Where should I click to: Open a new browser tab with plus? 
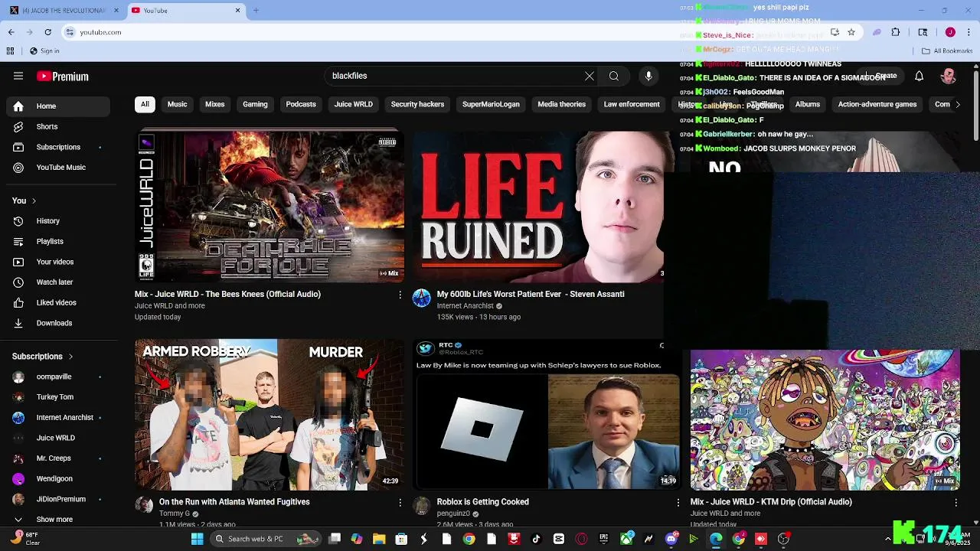coord(256,10)
